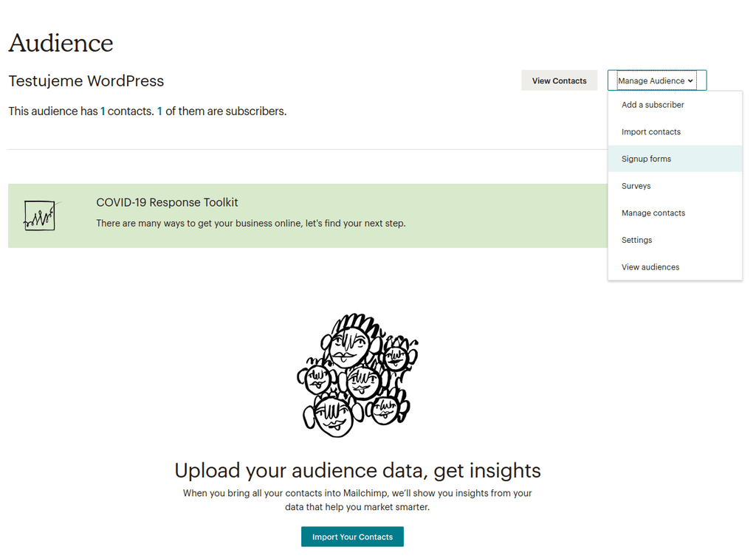
Task: Click the Testujeme WordPress audience name
Action: (86, 81)
